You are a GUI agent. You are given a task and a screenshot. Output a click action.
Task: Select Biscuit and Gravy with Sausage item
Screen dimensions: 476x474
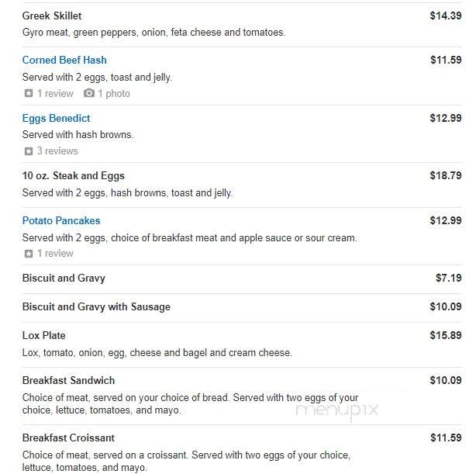[96, 307]
